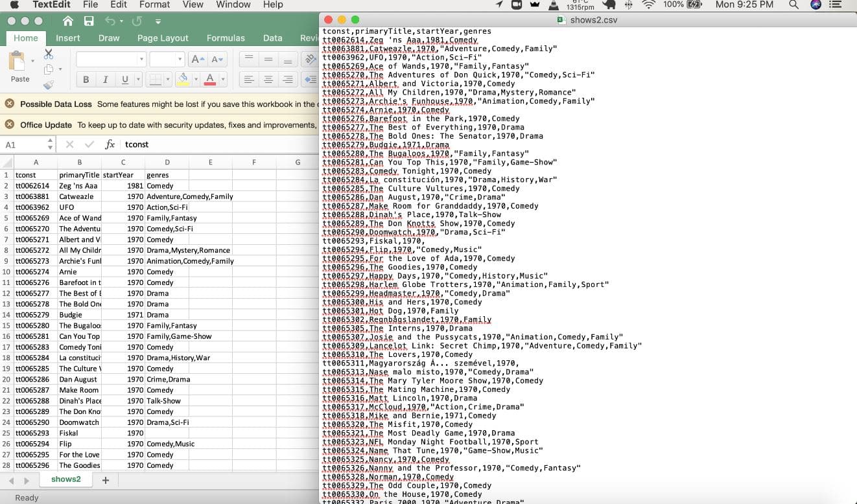
Task: Toggle Underline formatting
Action: pos(124,80)
